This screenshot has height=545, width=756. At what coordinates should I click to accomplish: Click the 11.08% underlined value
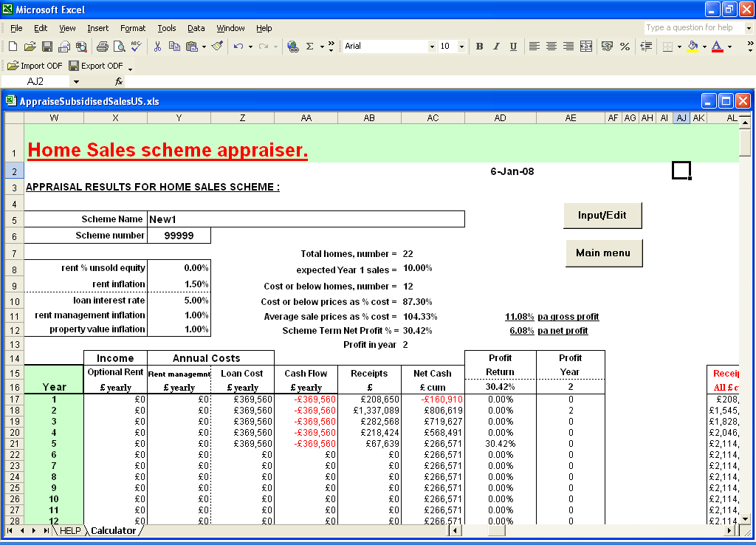[519, 316]
